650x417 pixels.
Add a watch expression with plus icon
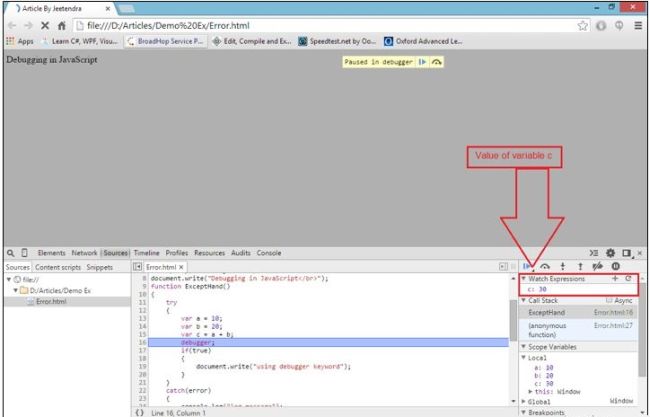(x=615, y=279)
